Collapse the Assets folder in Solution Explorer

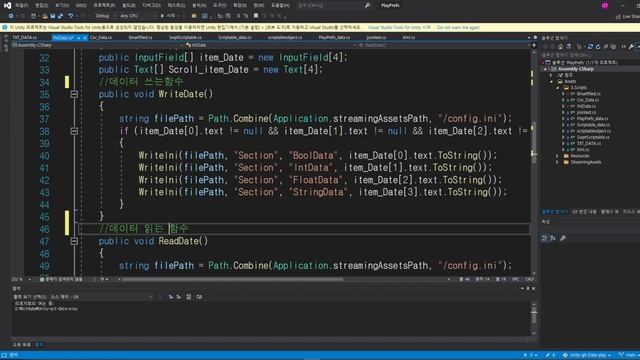[552, 81]
